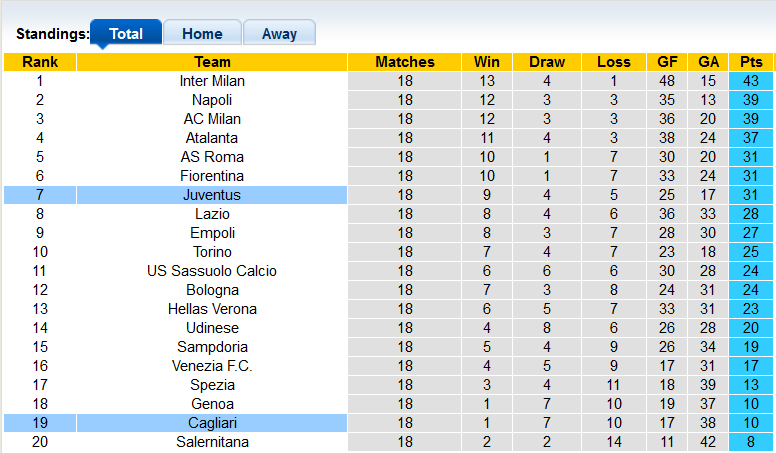Click the US Sassuolo Calcio team name

click(x=212, y=271)
